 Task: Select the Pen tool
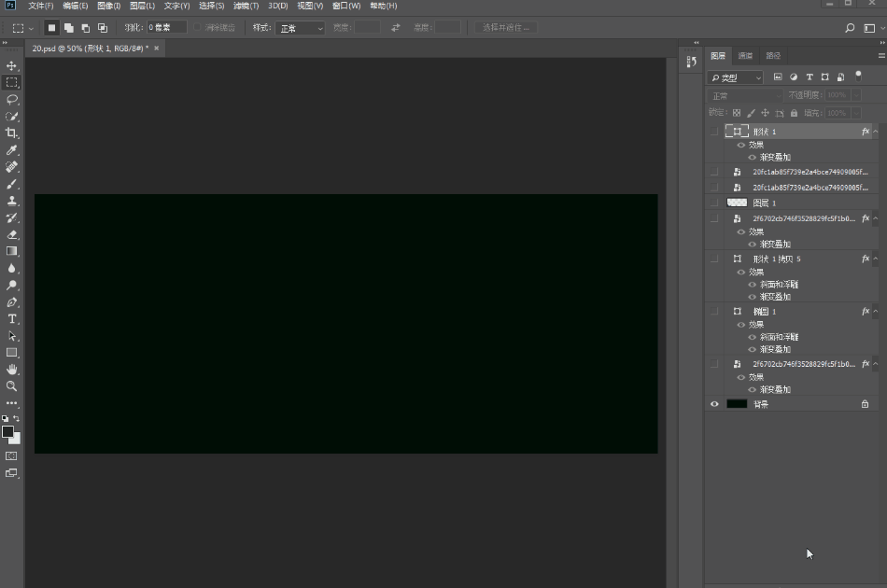tap(12, 302)
